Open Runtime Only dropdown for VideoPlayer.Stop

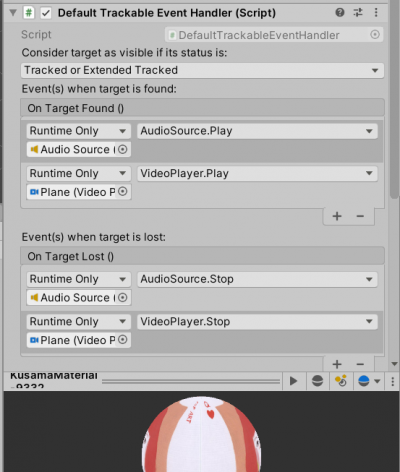[x=79, y=322]
